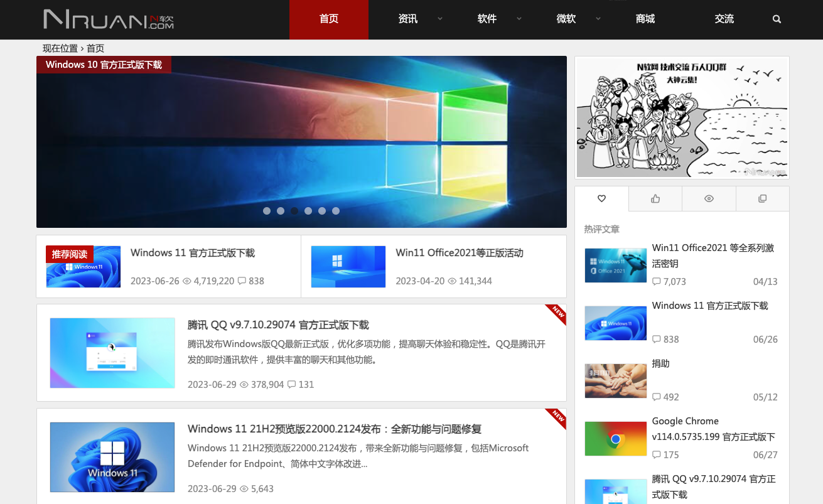Click the 04/13 date in sidebar
Image resolution: width=823 pixels, height=504 pixels.
tap(765, 282)
